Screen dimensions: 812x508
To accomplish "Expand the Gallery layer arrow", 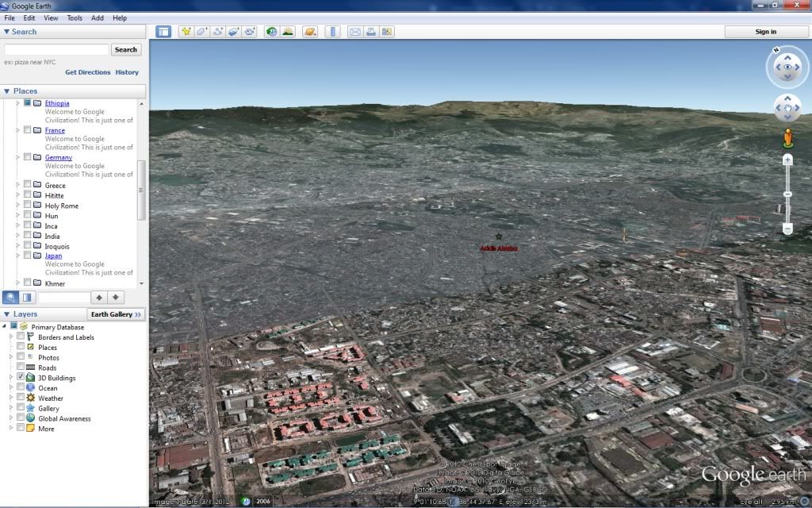I will click(11, 408).
